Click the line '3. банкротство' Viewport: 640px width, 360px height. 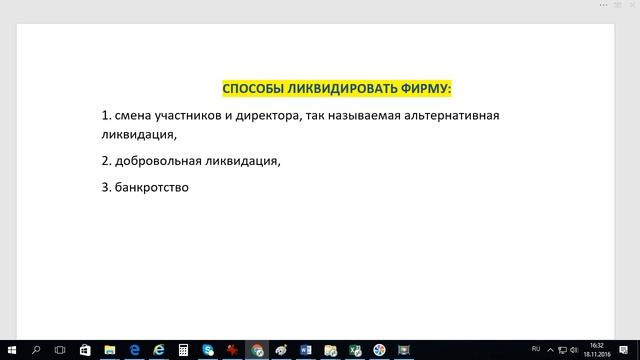145,187
